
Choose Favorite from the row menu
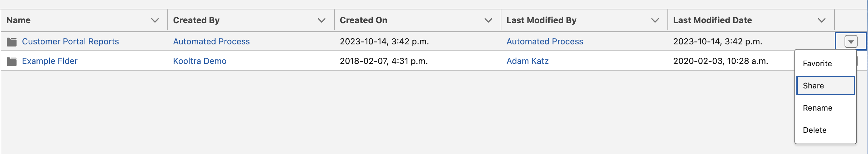[x=817, y=64]
